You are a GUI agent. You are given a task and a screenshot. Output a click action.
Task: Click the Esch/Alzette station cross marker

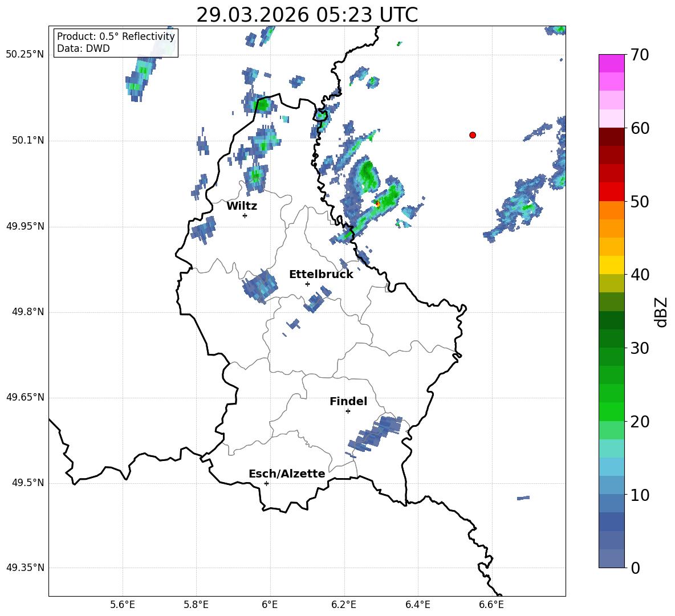coord(266,483)
